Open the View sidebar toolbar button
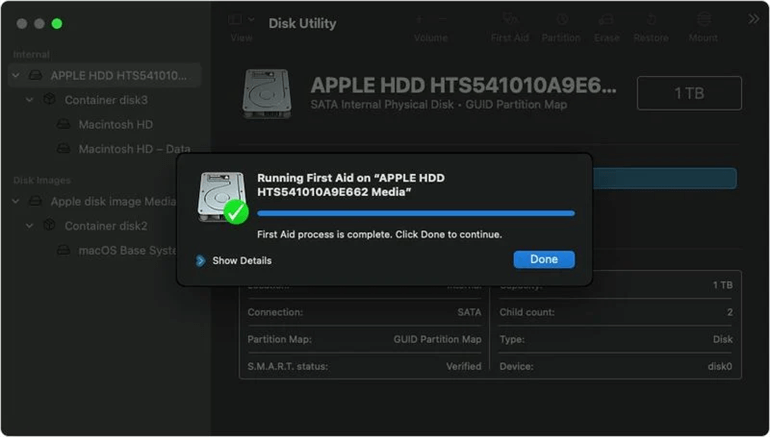The height and width of the screenshot is (437, 770). (235, 20)
